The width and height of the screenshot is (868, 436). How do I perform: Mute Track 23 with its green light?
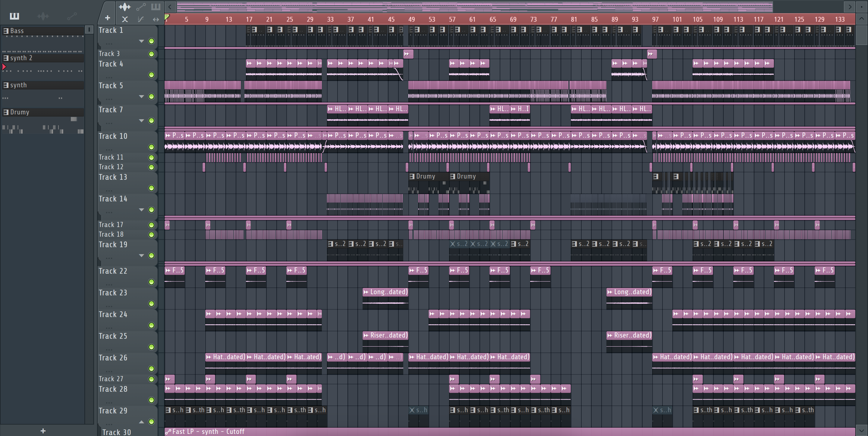(x=151, y=304)
